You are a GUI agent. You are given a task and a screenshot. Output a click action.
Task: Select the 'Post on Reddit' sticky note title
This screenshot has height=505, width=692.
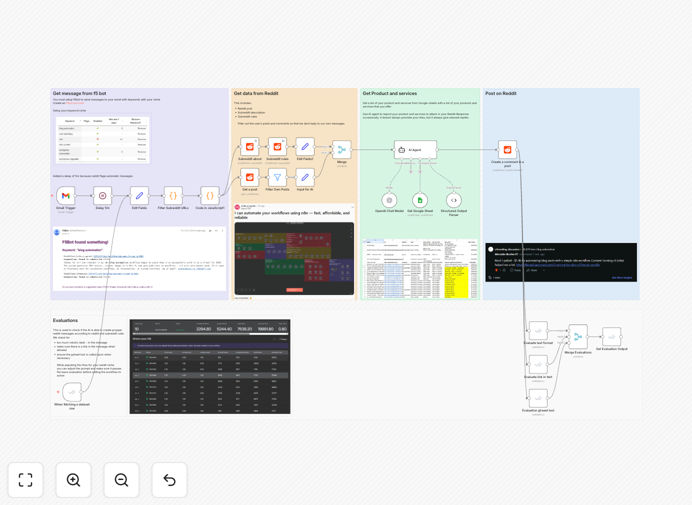pos(501,94)
